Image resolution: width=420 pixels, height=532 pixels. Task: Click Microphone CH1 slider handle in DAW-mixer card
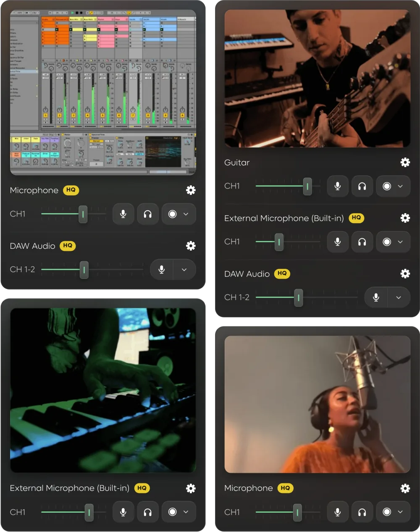pyautogui.click(x=83, y=214)
